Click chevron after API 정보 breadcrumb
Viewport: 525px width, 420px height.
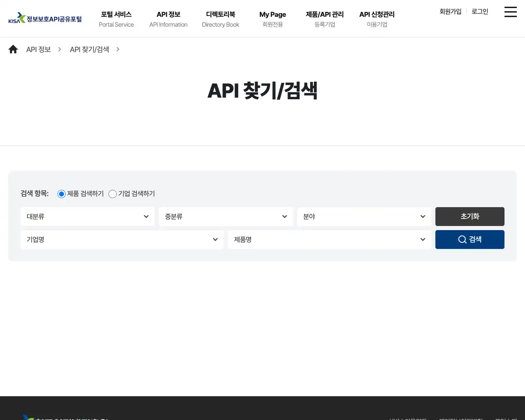pyautogui.click(x=59, y=49)
